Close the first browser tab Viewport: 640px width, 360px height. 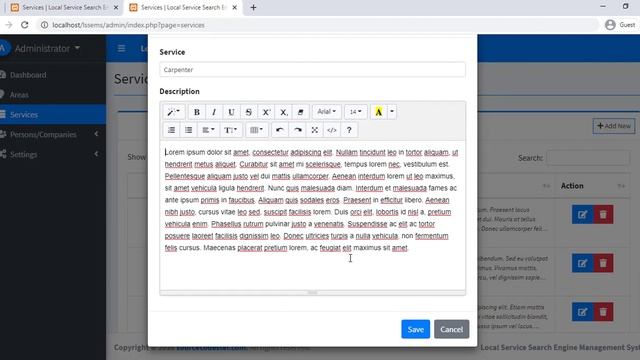click(116, 7)
